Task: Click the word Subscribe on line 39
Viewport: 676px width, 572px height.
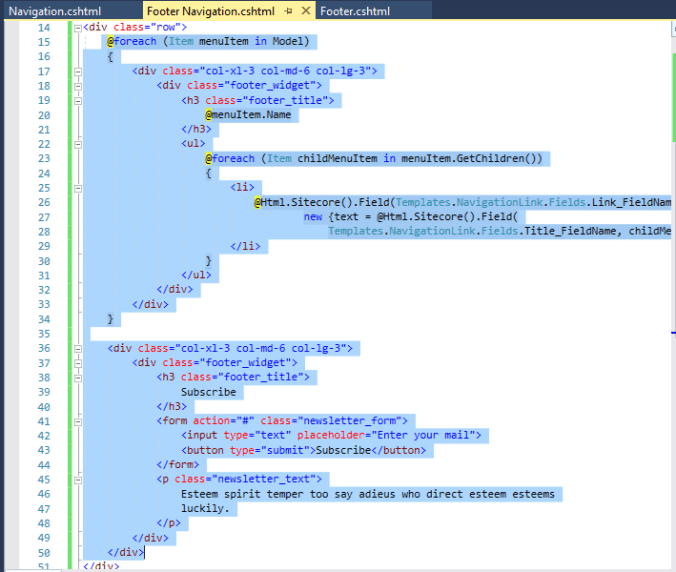Action: point(208,392)
